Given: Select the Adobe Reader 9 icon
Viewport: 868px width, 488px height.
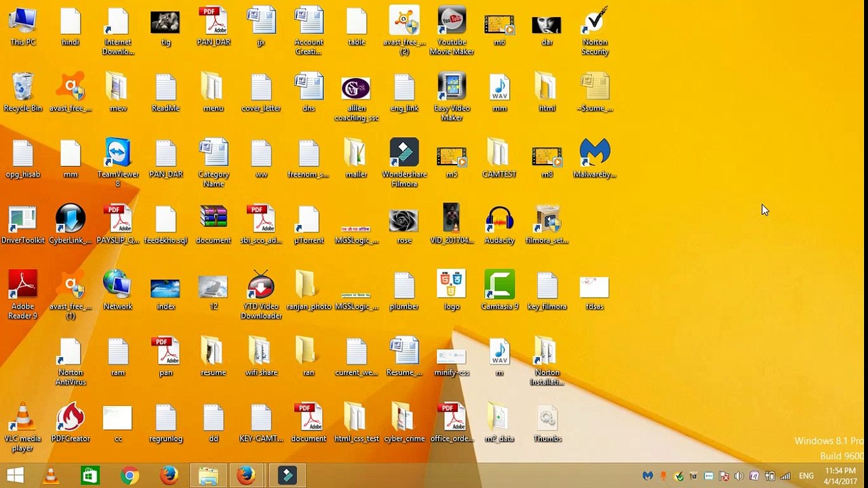Looking at the screenshot, I should point(22,295).
